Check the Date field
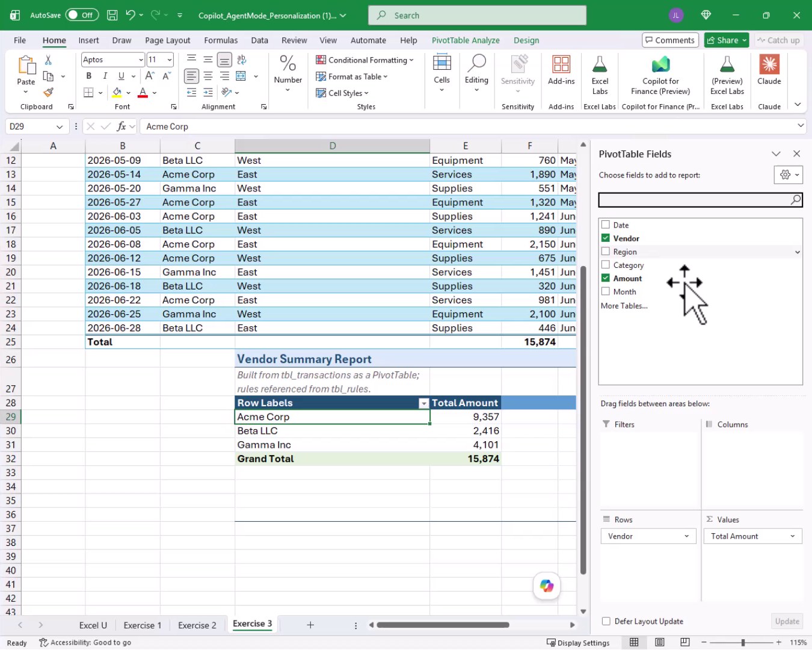The width and height of the screenshot is (812, 650). (x=606, y=224)
